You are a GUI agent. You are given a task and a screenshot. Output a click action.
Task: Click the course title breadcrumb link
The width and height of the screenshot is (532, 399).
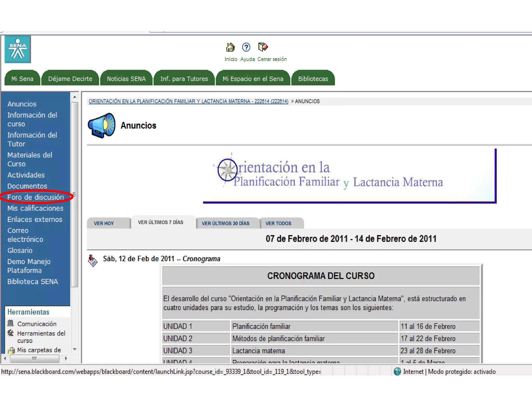tap(188, 101)
